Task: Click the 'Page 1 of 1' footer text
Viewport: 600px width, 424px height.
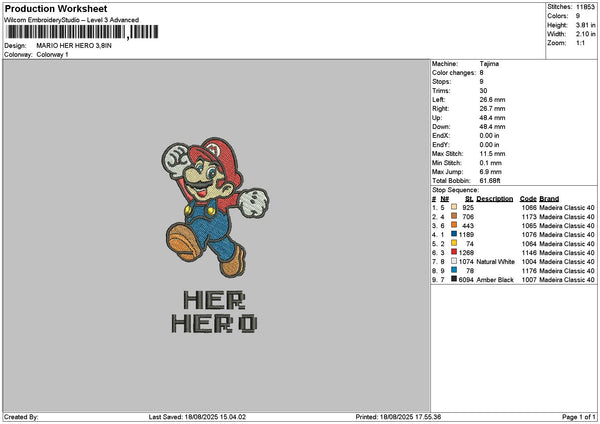Action: [x=579, y=417]
